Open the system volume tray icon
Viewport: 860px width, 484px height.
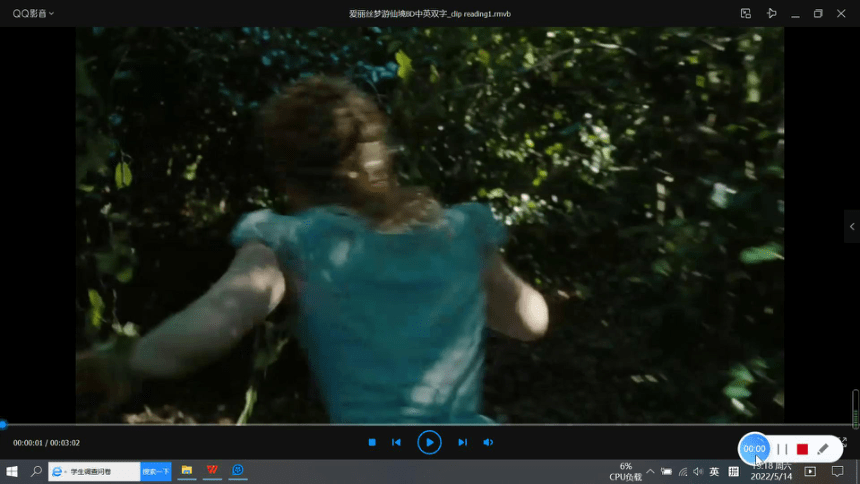[698, 471]
